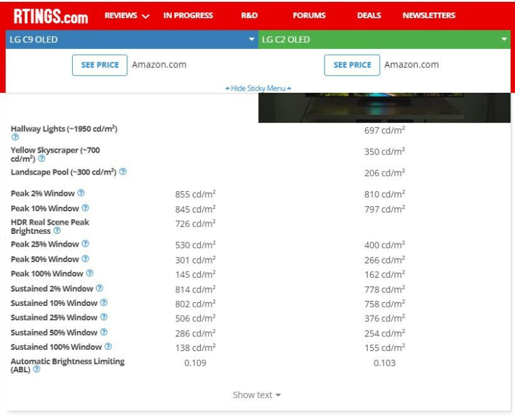
Task: Open the LG C2 OLED product dropdown
Action: [384, 39]
